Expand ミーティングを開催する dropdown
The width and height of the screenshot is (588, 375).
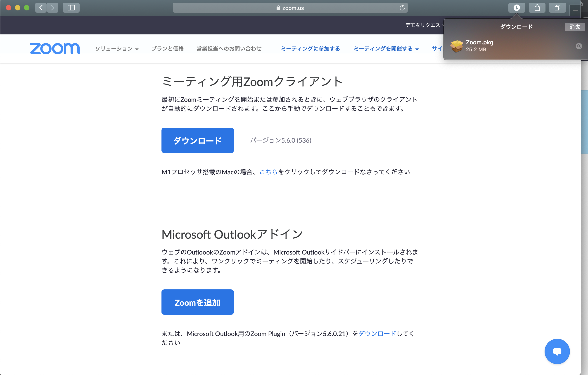pyautogui.click(x=386, y=49)
